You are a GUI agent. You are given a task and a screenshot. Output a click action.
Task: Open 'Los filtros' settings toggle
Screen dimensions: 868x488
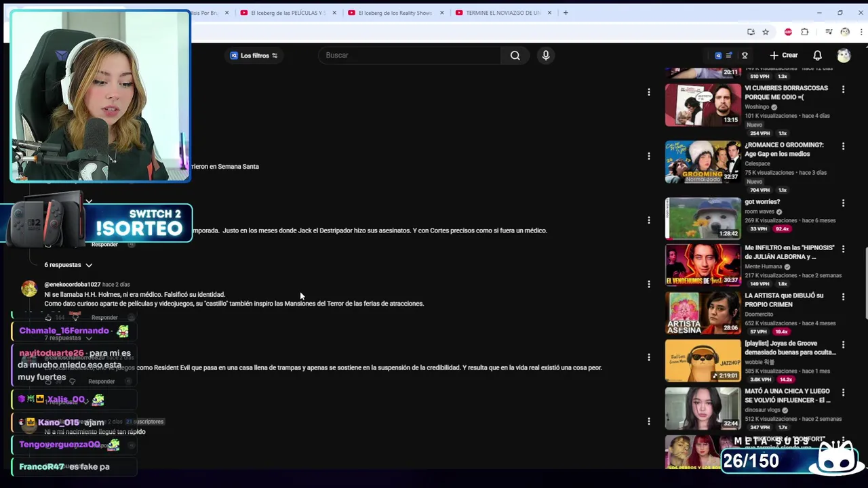coord(254,56)
